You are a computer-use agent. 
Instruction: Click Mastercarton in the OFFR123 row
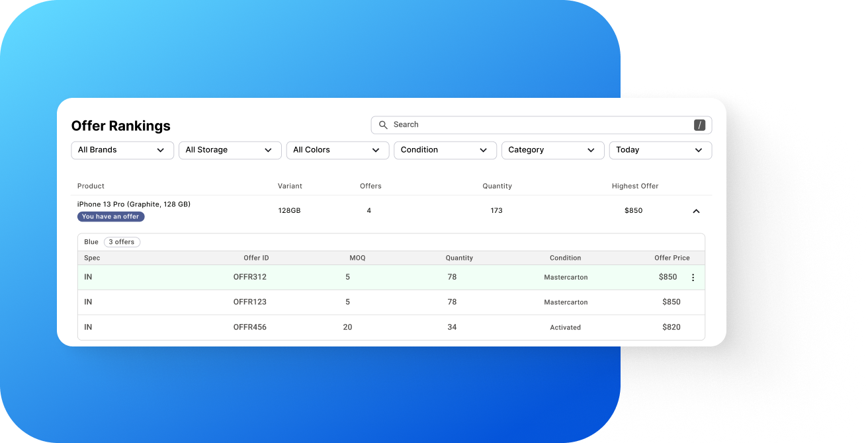coord(566,302)
